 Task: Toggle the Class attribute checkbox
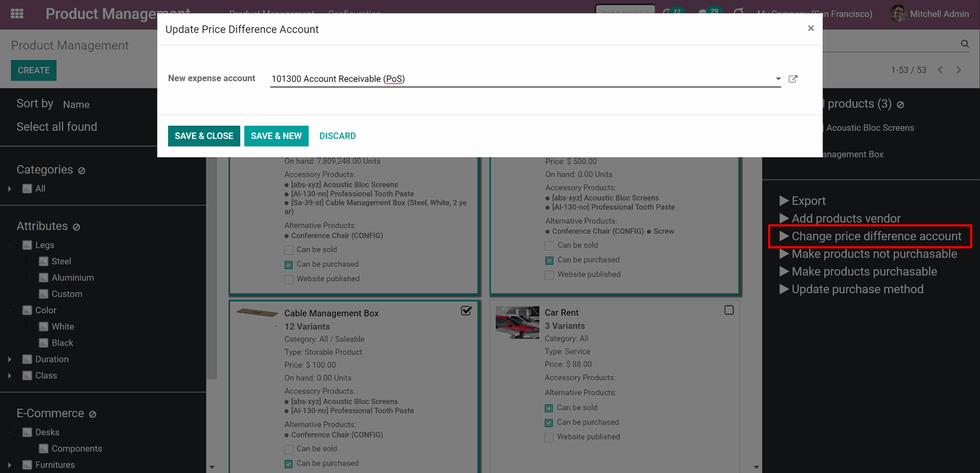[27, 376]
